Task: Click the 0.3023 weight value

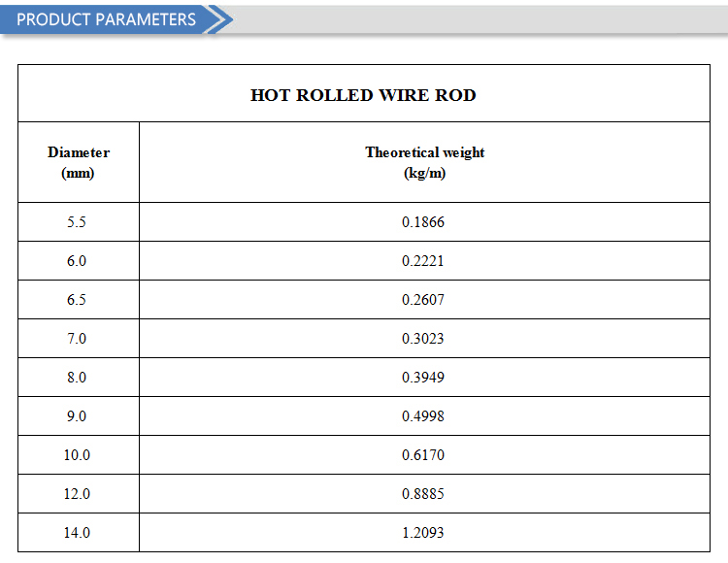Action: pos(423,339)
